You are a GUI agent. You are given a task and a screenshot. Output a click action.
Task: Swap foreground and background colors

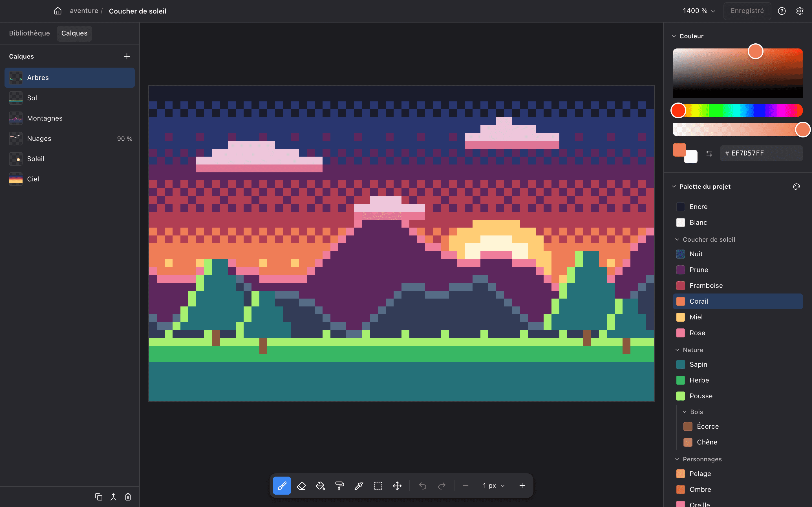(709, 153)
